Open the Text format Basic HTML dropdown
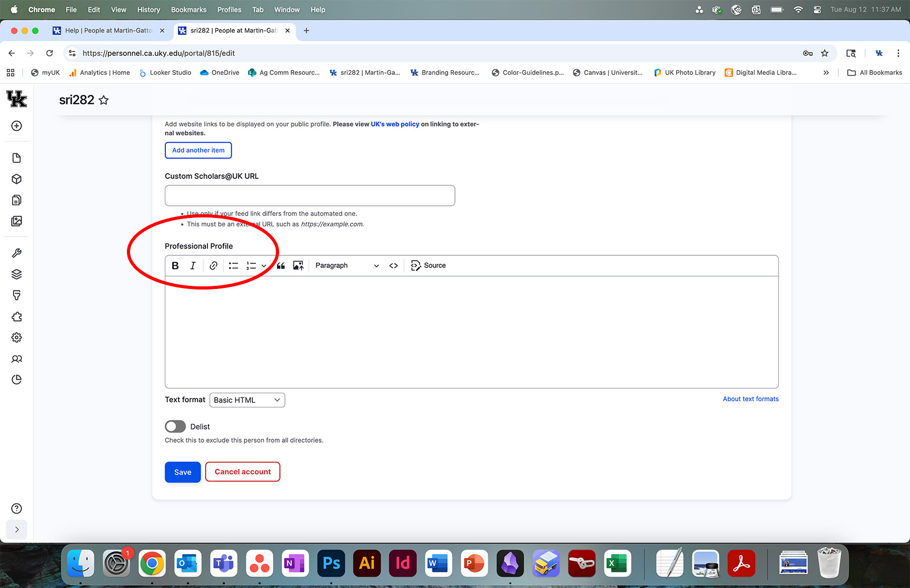Screen dimensions: 910x588 [247, 400]
